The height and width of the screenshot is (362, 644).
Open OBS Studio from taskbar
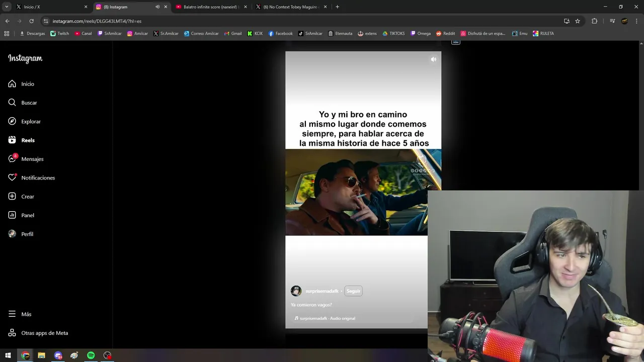[107, 355]
